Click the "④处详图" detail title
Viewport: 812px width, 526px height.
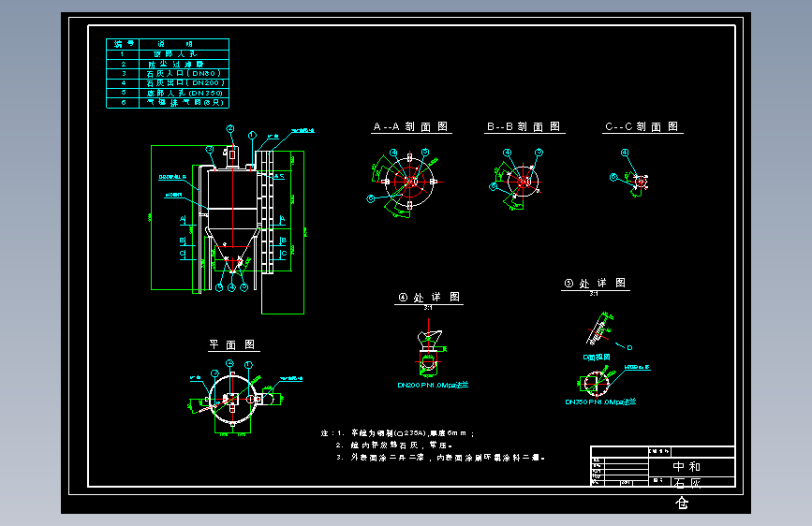click(429, 298)
